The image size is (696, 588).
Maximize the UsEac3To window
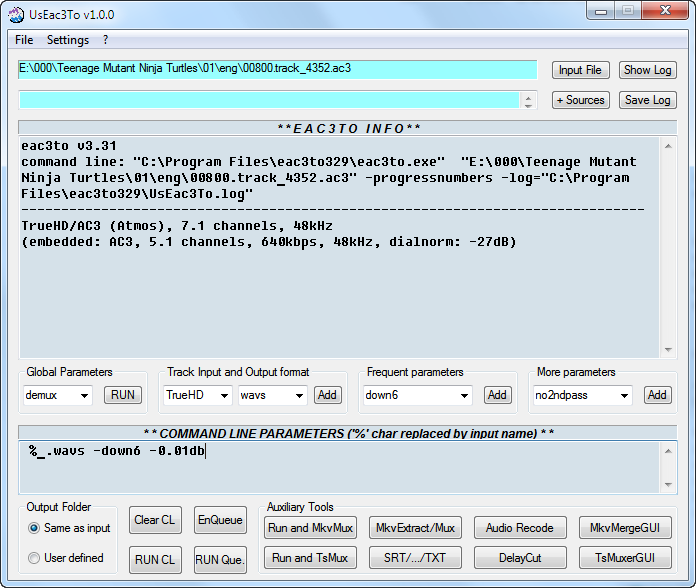pos(628,11)
